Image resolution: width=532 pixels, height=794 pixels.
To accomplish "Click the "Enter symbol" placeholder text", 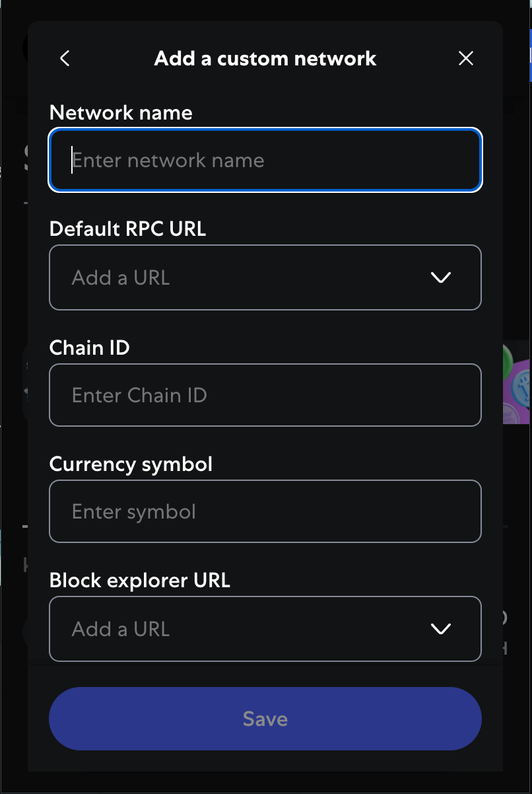I will coord(134,512).
